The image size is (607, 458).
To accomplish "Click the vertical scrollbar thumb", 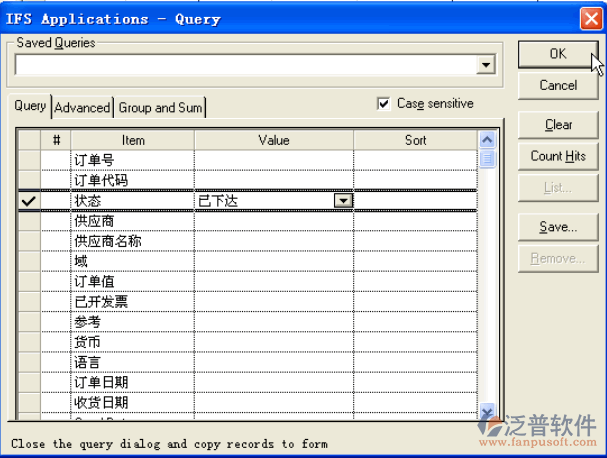I will [x=487, y=158].
